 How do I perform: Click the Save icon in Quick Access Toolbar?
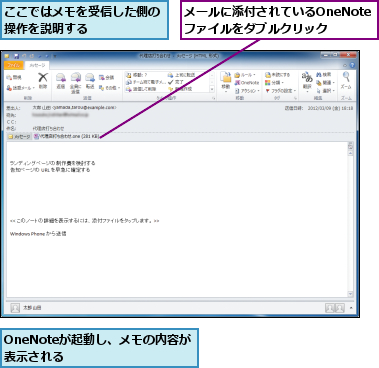16,56
